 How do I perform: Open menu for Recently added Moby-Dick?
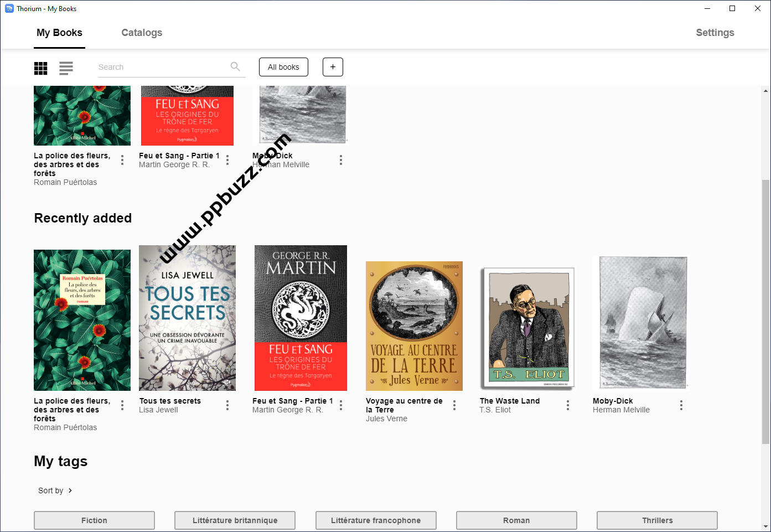pos(681,405)
